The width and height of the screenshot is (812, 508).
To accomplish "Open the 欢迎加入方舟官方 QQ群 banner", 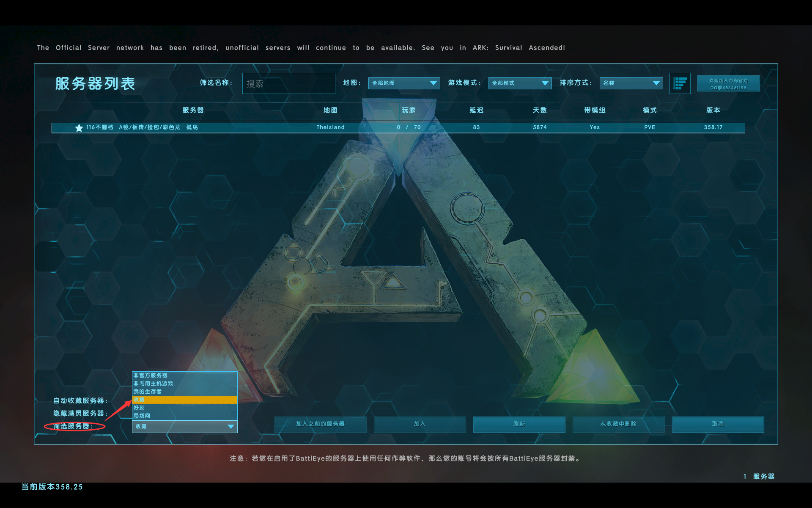I will click(x=728, y=83).
